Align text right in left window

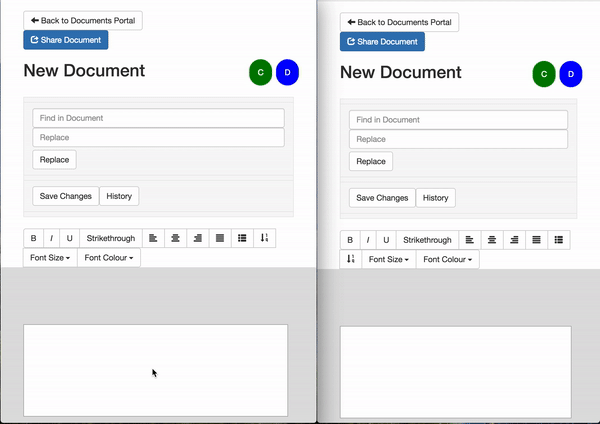pos(197,238)
